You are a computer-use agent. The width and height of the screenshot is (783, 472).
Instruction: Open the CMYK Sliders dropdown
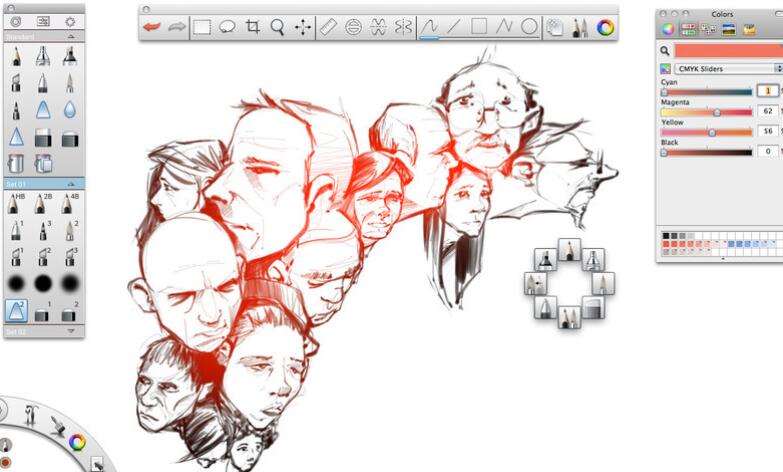(x=729, y=68)
